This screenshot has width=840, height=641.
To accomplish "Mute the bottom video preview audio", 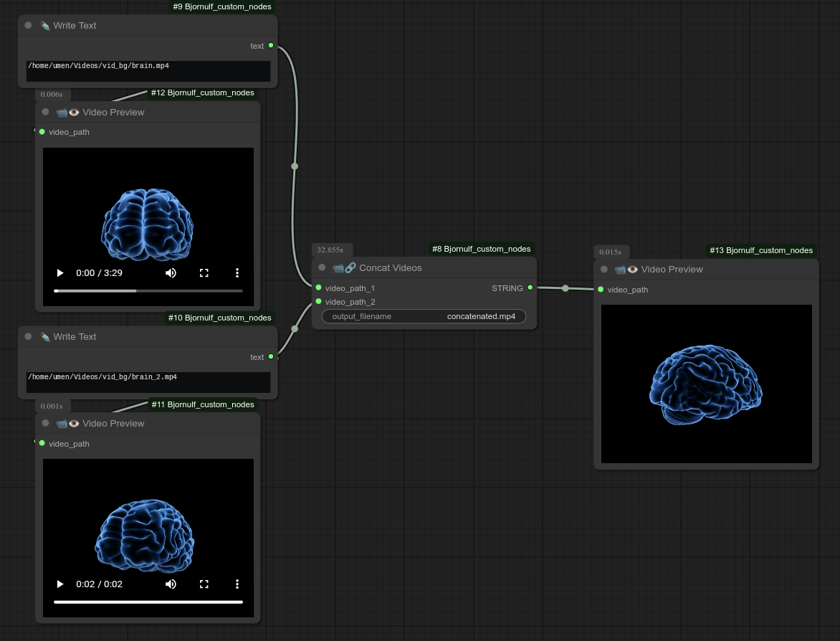I will click(171, 584).
